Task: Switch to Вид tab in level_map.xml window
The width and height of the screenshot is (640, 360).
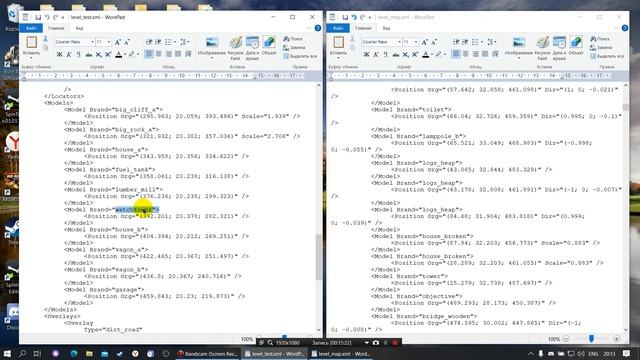Action: [386, 28]
